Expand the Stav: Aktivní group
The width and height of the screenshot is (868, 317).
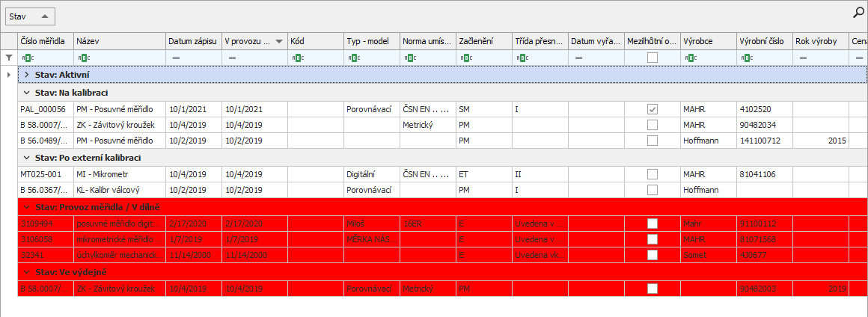pos(26,74)
